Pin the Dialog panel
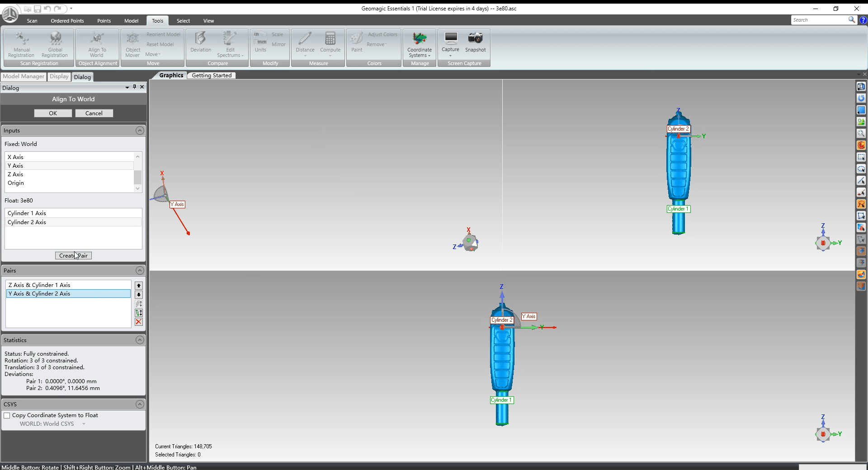 (134, 87)
